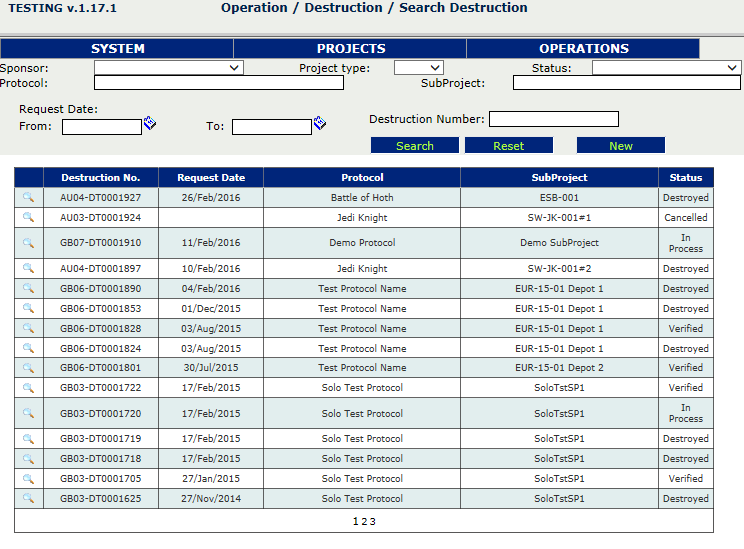
Task: Click the Destruction No. column header
Action: tap(101, 177)
